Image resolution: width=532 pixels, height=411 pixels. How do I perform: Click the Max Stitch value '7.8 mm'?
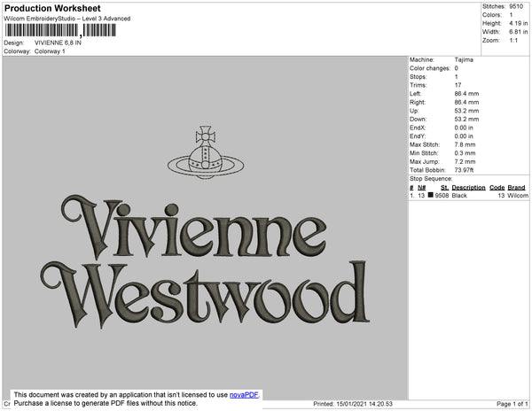coord(465,144)
